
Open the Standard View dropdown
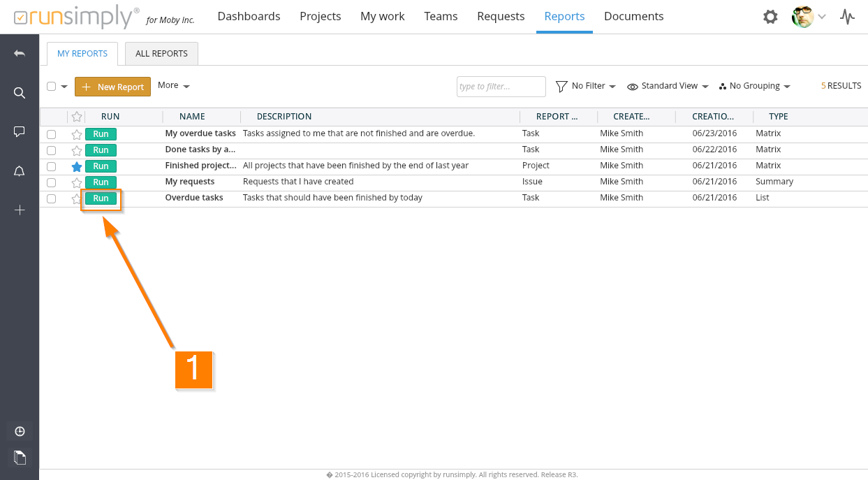click(x=668, y=86)
